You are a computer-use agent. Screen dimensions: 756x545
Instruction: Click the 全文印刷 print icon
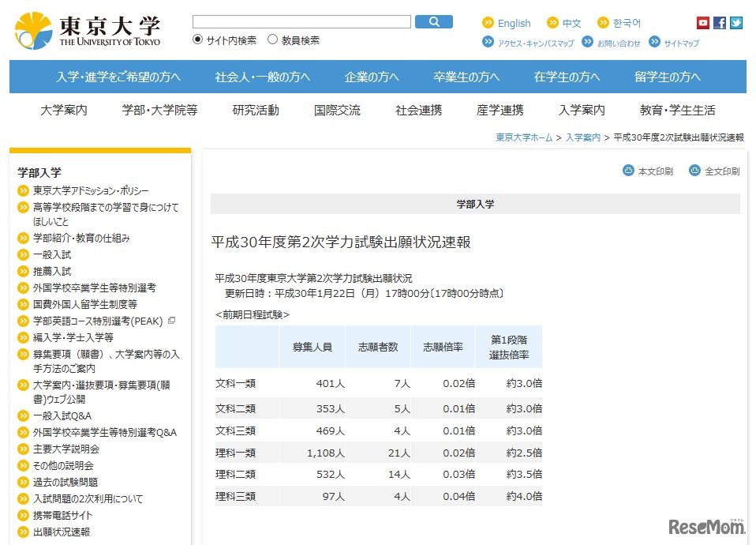coord(694,170)
